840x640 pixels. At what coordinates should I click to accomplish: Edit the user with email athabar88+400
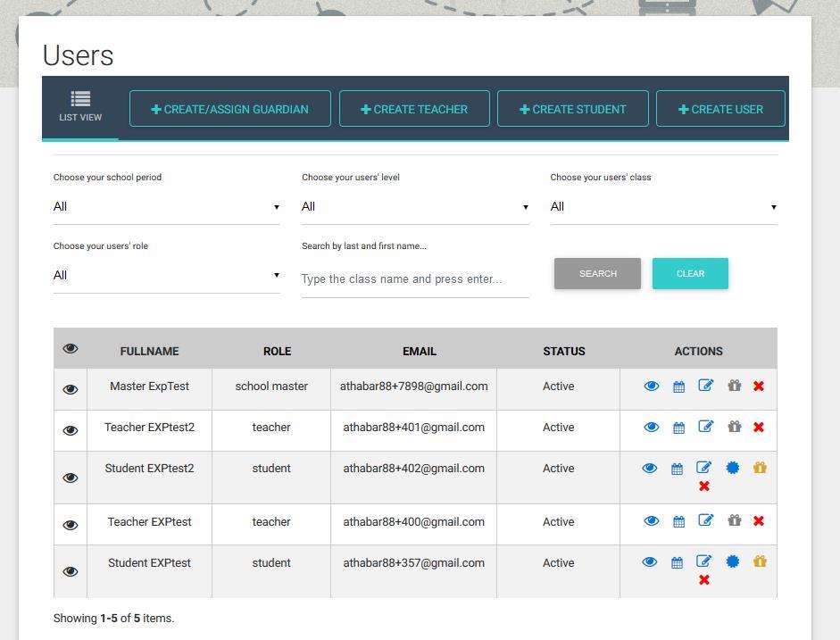[706, 520]
